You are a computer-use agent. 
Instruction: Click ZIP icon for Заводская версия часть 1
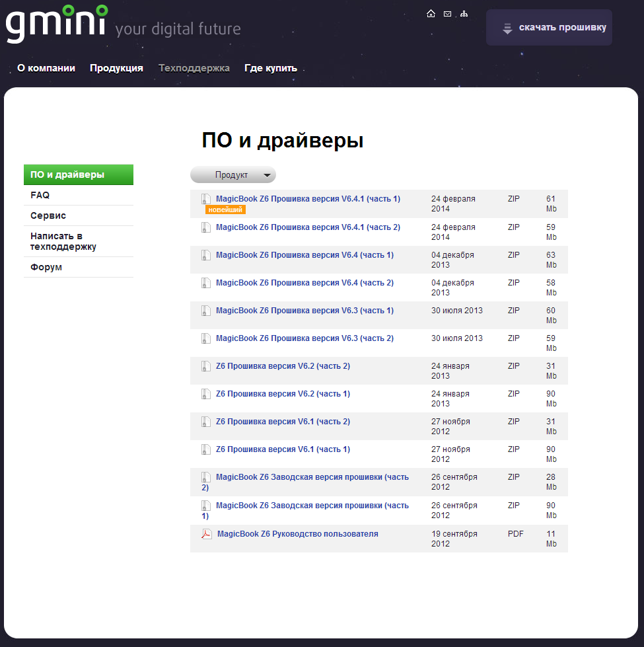click(x=205, y=506)
